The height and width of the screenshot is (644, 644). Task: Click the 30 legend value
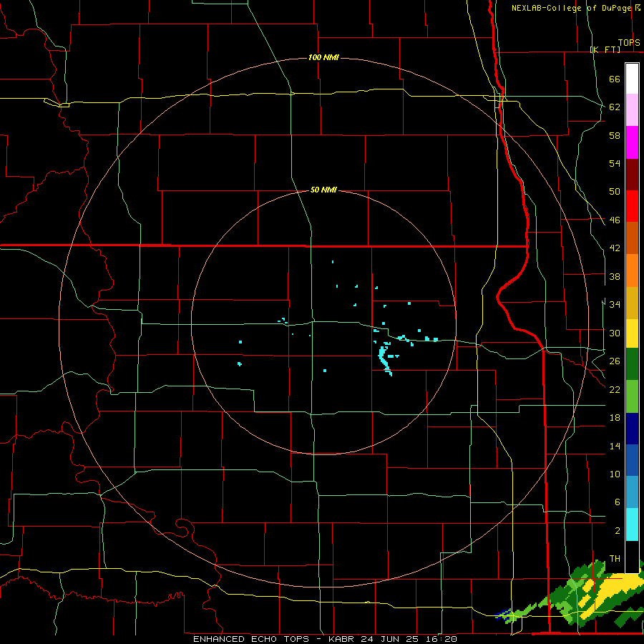tap(615, 333)
